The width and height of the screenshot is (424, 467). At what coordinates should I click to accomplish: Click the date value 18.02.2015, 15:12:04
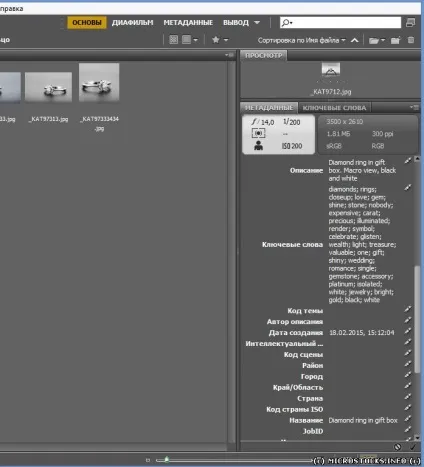[362, 333]
